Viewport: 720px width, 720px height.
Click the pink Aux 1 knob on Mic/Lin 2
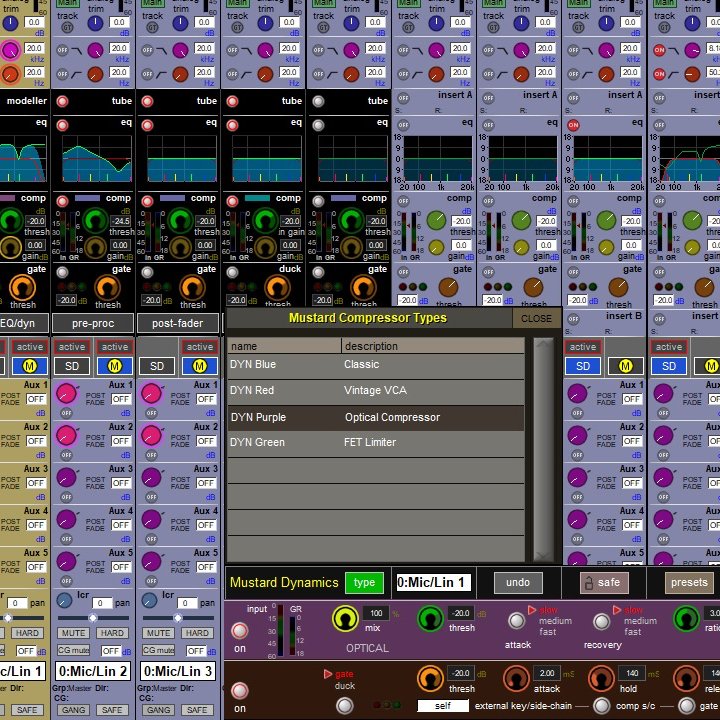66,394
